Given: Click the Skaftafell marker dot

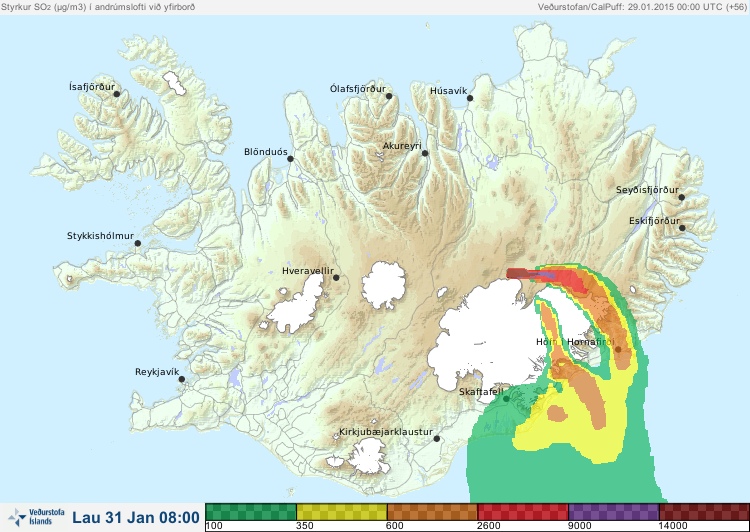Looking at the screenshot, I should [506, 399].
